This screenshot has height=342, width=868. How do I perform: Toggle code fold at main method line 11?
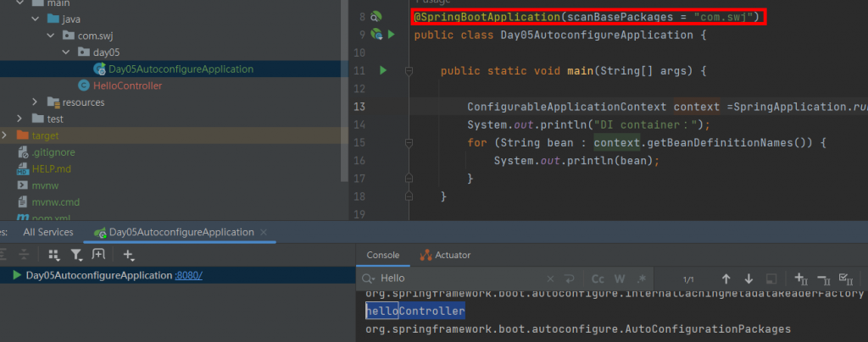coord(409,70)
